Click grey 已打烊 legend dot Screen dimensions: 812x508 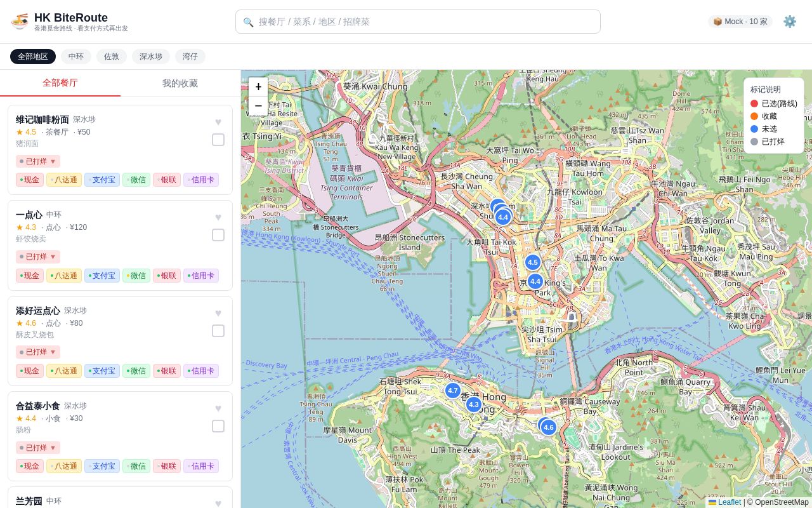point(754,142)
